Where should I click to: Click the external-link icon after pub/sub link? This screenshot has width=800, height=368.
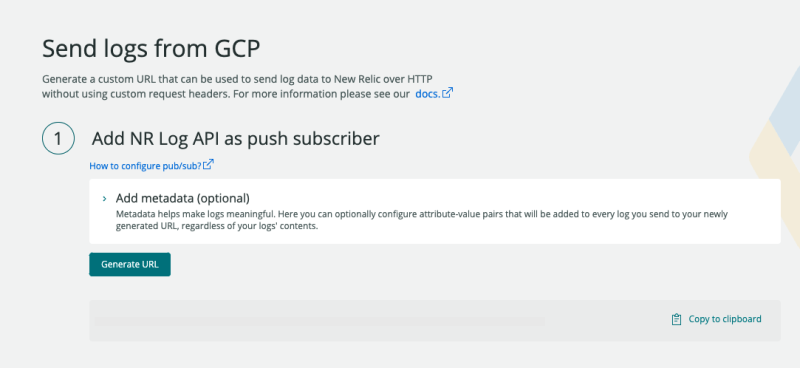click(x=208, y=165)
